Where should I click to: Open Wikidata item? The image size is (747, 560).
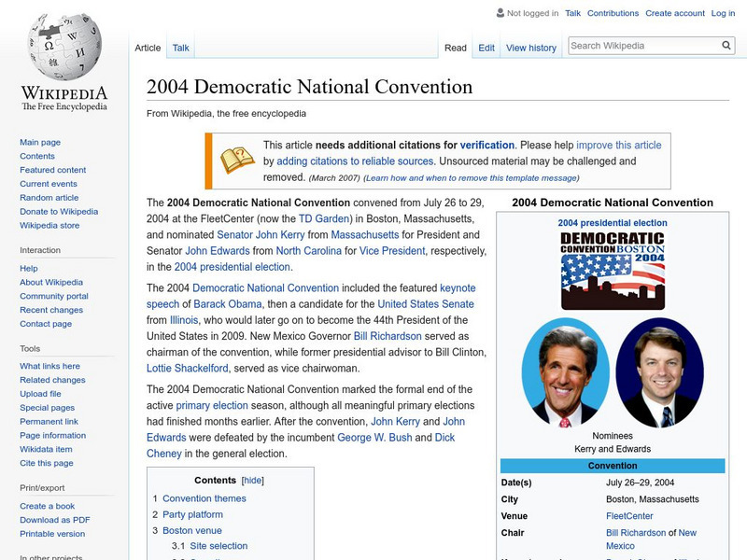point(46,449)
